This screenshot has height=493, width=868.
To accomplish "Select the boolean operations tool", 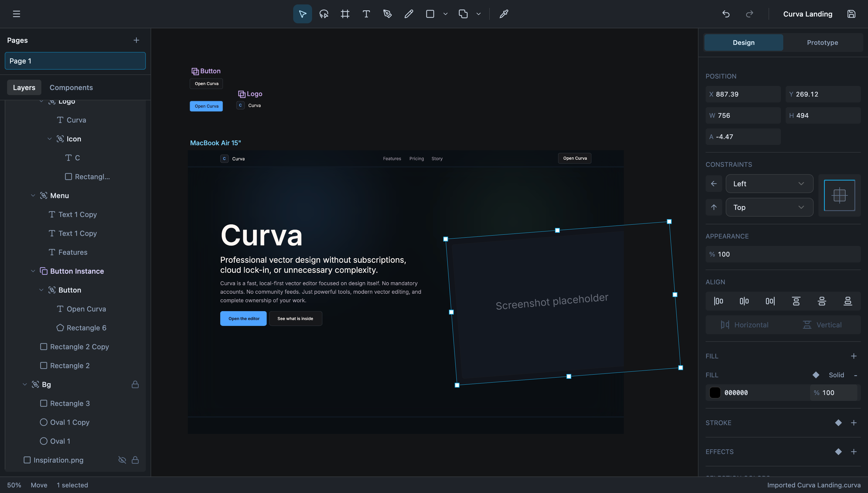I will tap(463, 14).
